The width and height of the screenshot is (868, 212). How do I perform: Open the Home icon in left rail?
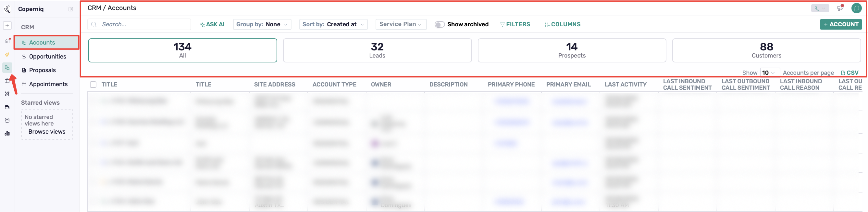tap(7, 41)
